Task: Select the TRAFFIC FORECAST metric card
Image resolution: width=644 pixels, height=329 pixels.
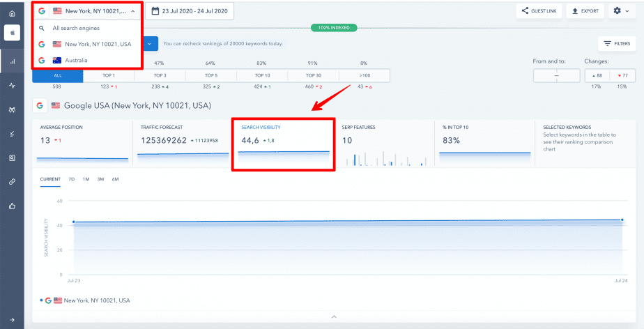Action: click(183, 143)
